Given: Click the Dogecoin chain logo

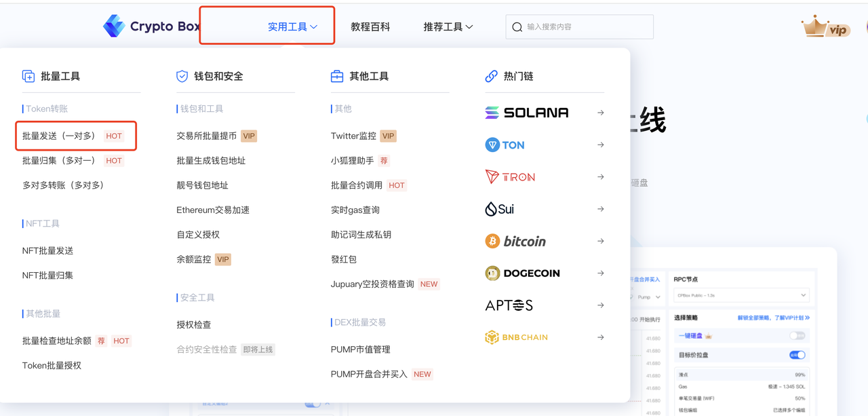Looking at the screenshot, I should (x=522, y=273).
